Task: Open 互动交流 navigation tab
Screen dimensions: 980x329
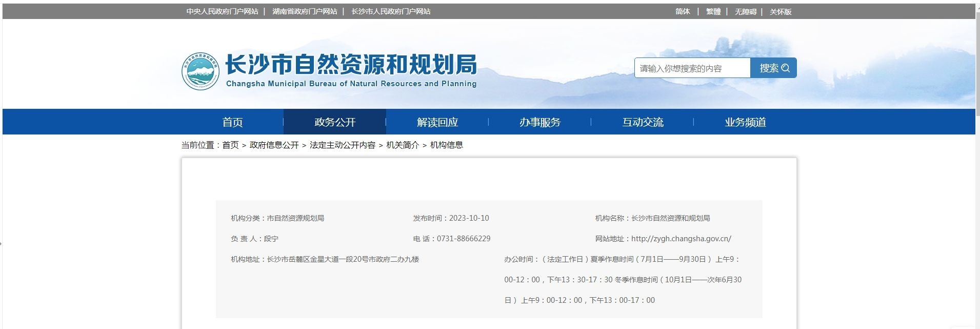Action: (643, 122)
